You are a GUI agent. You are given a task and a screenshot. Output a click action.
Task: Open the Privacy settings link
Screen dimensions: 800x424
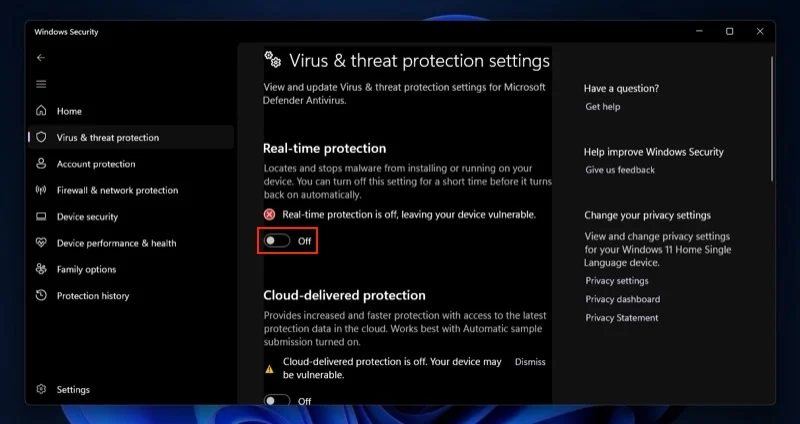617,281
